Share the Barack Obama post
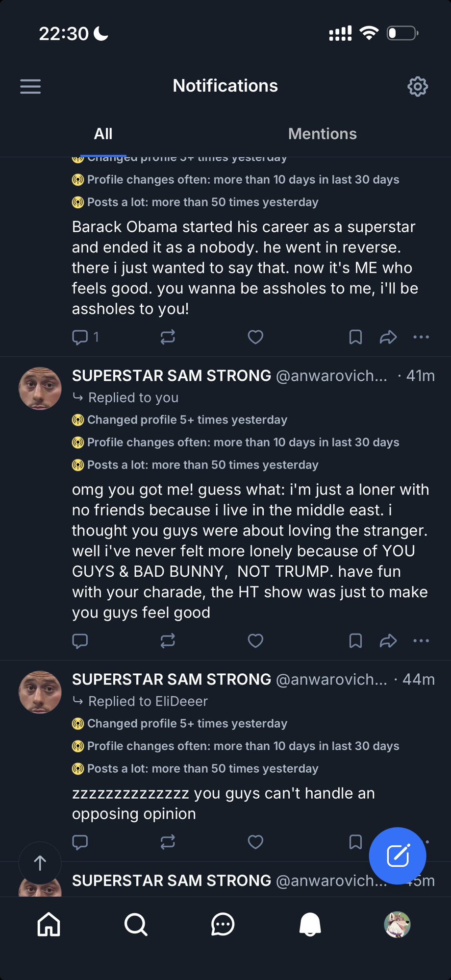 coord(388,337)
